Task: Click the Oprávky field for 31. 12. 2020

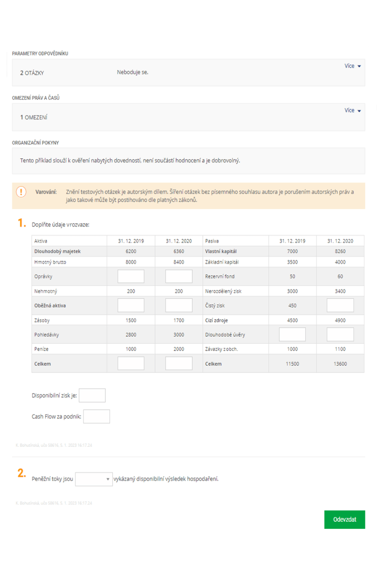Action: point(178,277)
